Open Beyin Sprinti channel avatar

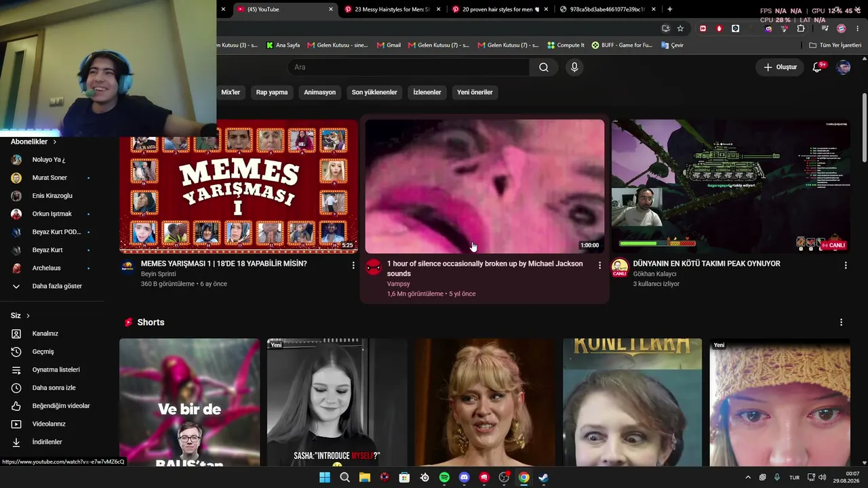point(127,267)
